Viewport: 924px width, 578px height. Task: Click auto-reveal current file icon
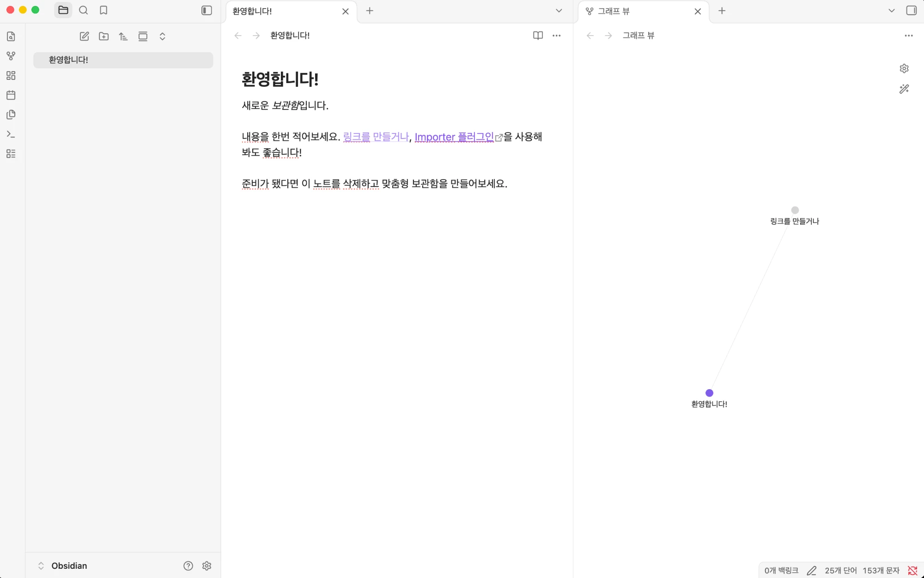pos(143,36)
